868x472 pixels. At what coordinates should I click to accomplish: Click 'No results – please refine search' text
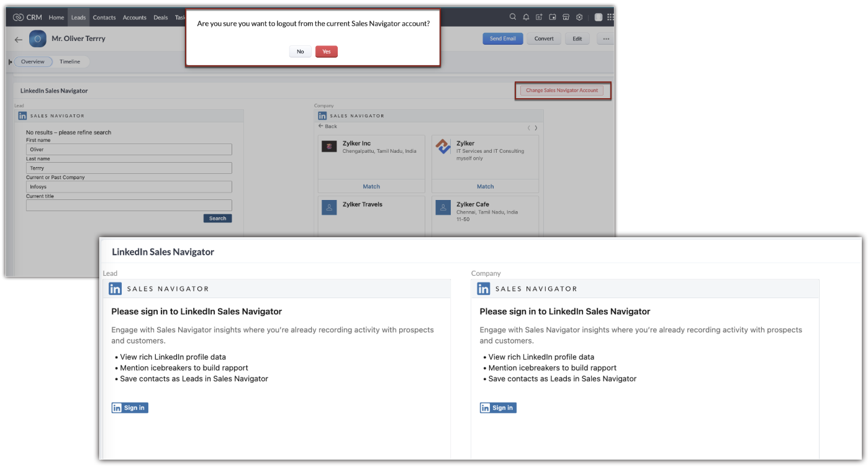click(x=69, y=132)
